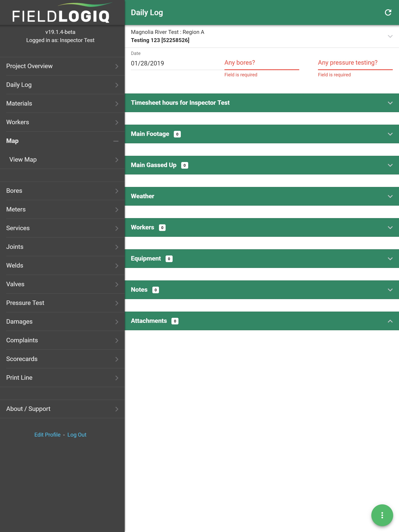This screenshot has width=399, height=532.
Task: Click the 0 count badge on Notes
Action: 155,290
